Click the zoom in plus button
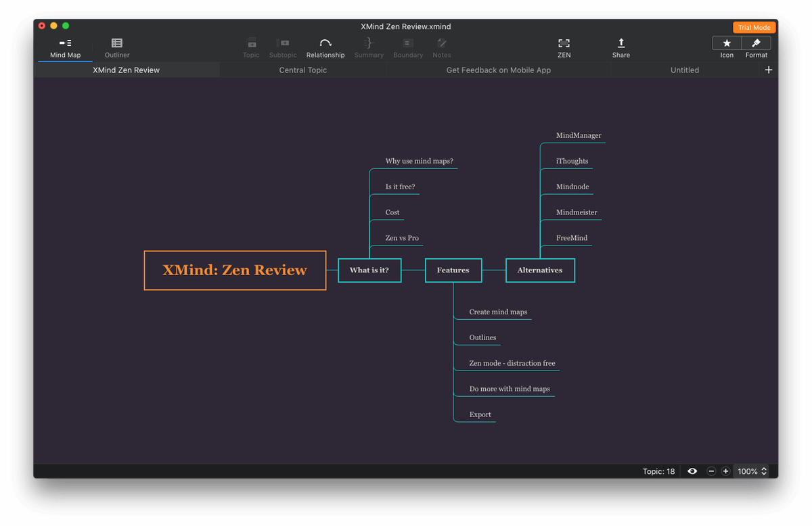812x526 pixels. tap(725, 471)
